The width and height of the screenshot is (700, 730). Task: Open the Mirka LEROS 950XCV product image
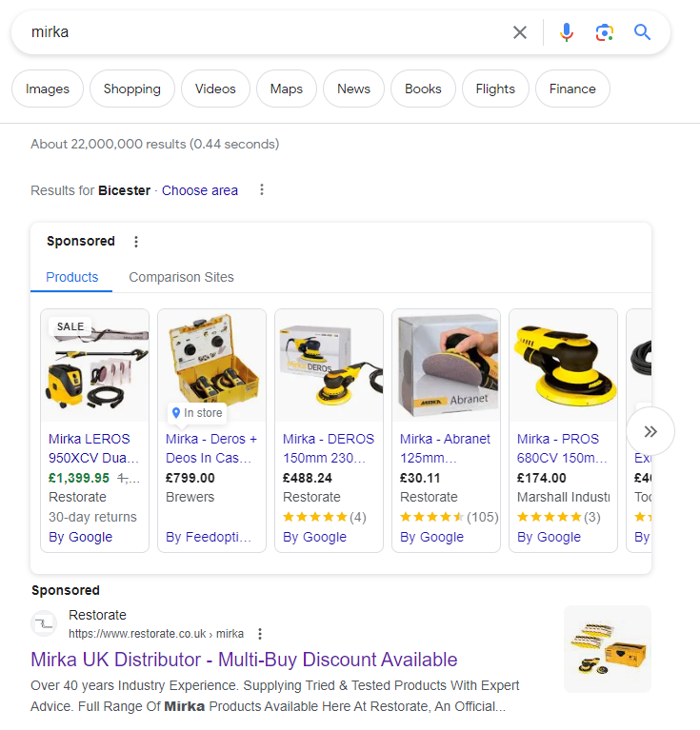[x=95, y=365]
